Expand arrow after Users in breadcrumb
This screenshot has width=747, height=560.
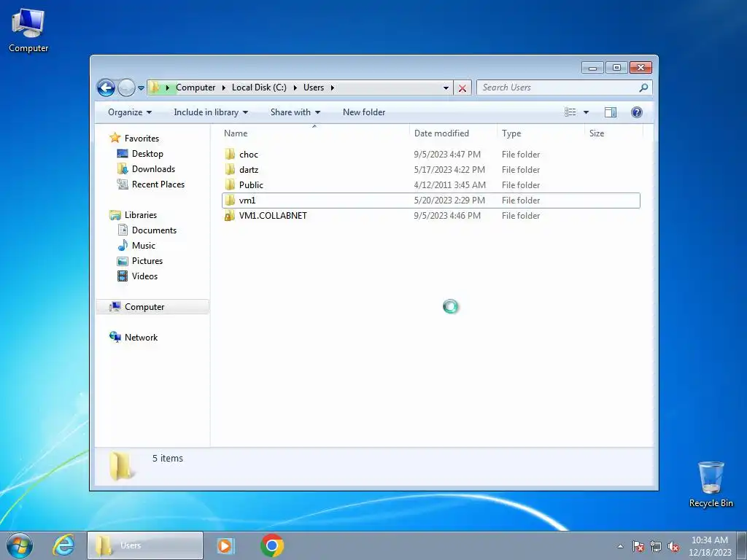[x=333, y=87]
